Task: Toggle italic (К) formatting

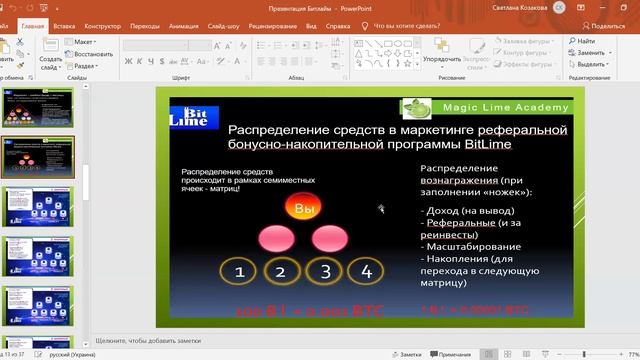Action: [140, 62]
